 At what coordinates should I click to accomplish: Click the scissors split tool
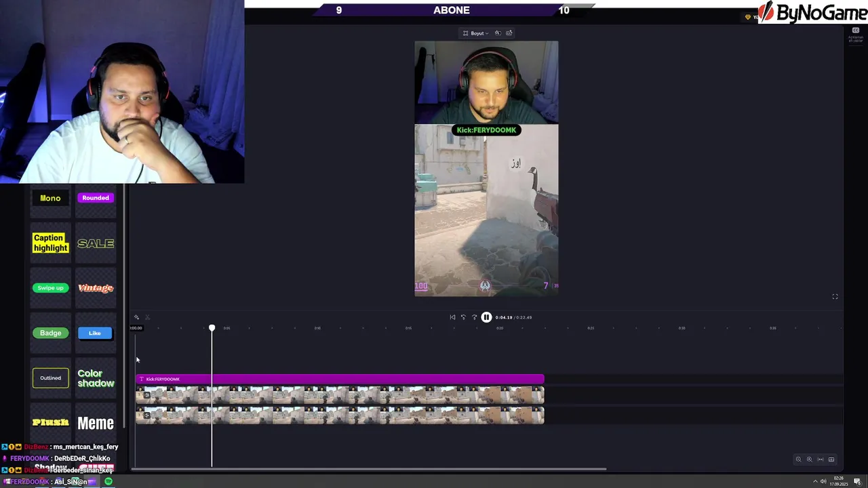(147, 317)
